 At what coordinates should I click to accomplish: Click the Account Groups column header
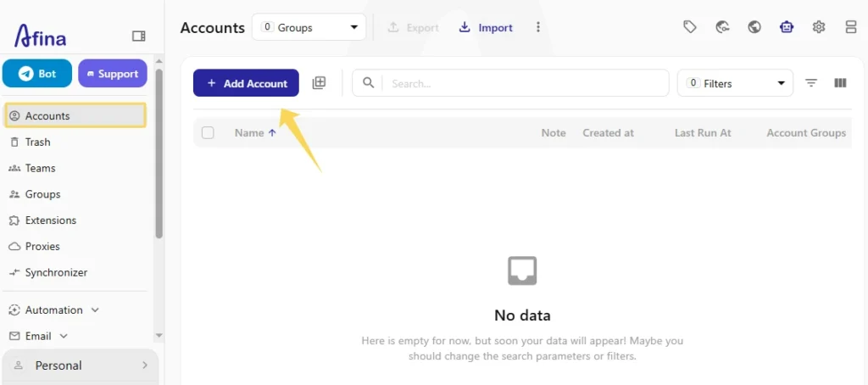point(806,133)
